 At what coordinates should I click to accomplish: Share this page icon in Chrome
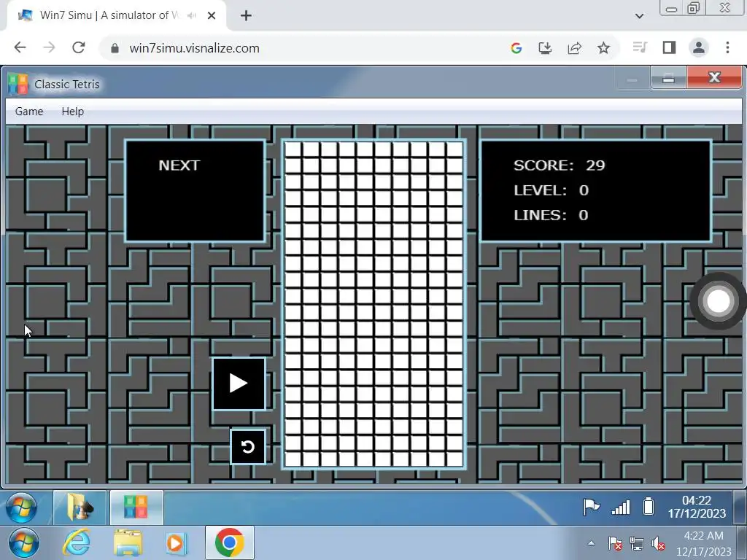pos(575,47)
